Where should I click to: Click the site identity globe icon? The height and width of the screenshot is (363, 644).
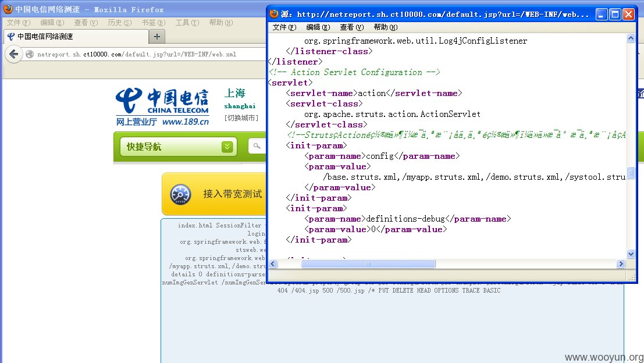[30, 54]
